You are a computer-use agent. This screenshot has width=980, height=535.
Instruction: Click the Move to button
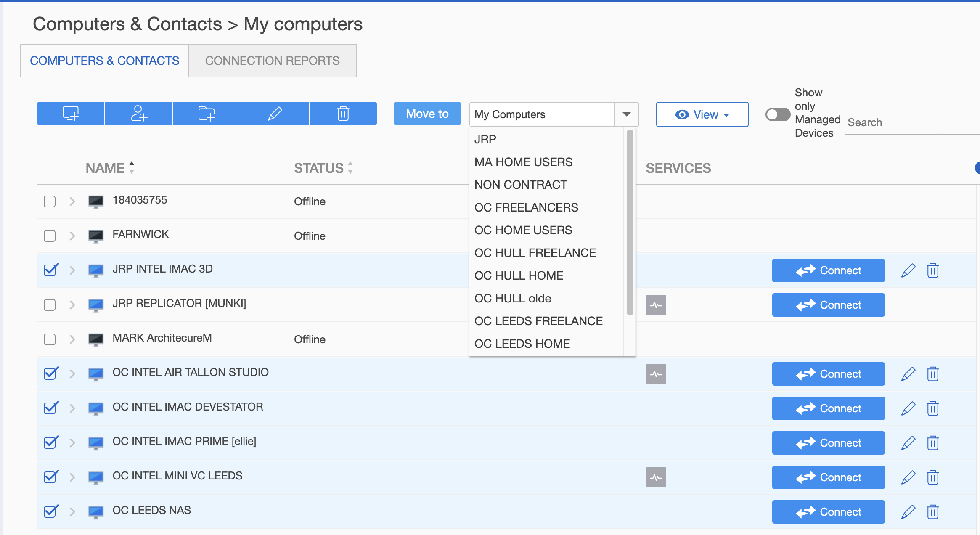click(x=427, y=114)
